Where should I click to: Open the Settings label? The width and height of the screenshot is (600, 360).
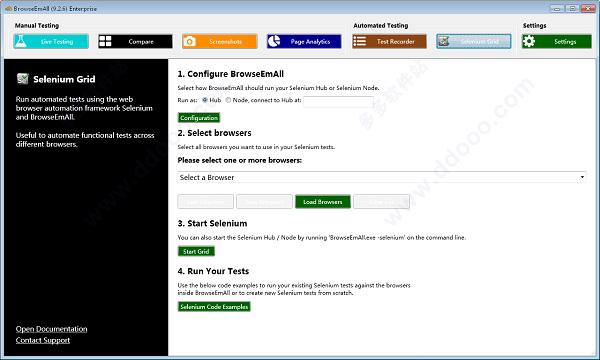point(565,41)
